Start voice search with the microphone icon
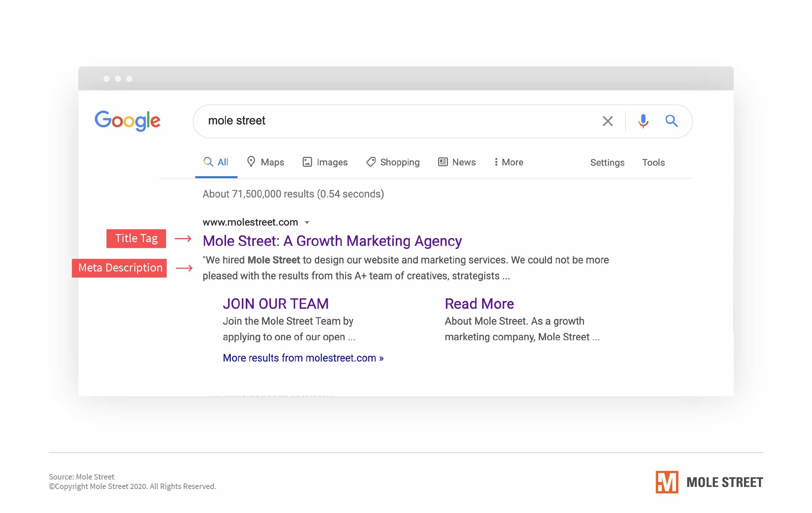 [643, 121]
